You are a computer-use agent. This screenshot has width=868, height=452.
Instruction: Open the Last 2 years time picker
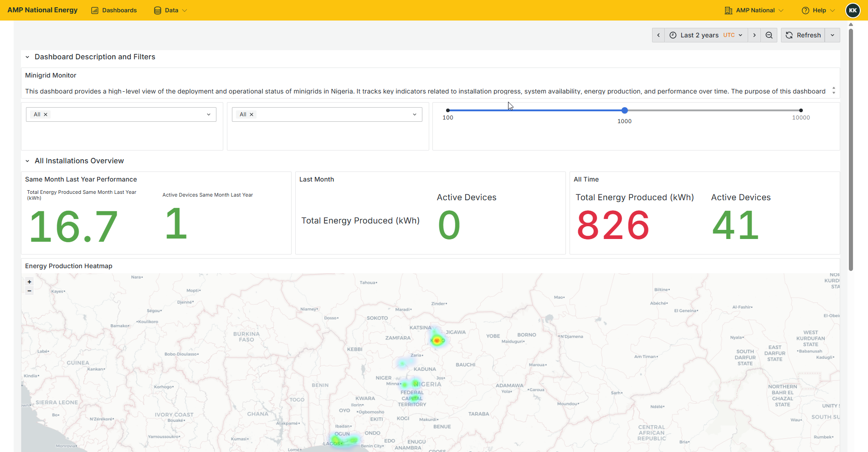[x=706, y=35]
